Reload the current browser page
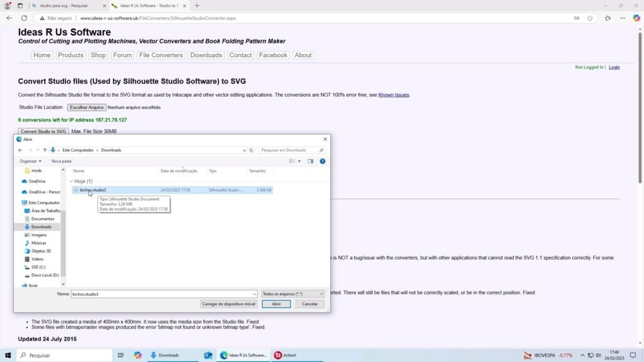644x362 pixels. coord(25,18)
